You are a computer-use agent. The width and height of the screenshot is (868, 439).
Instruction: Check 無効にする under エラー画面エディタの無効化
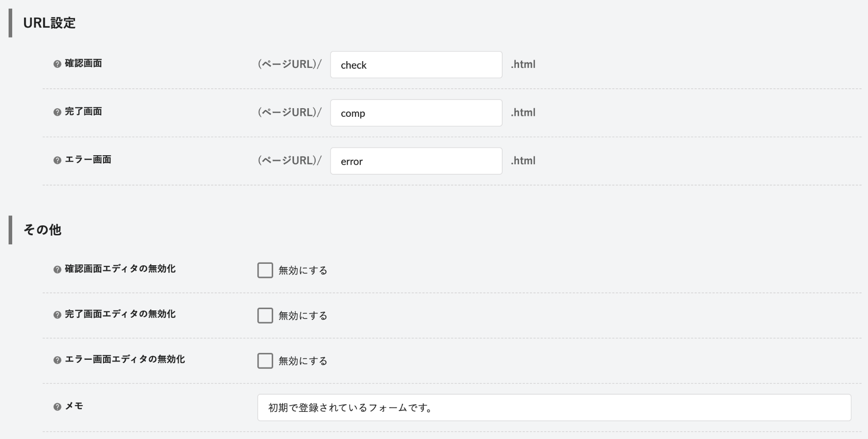(265, 361)
